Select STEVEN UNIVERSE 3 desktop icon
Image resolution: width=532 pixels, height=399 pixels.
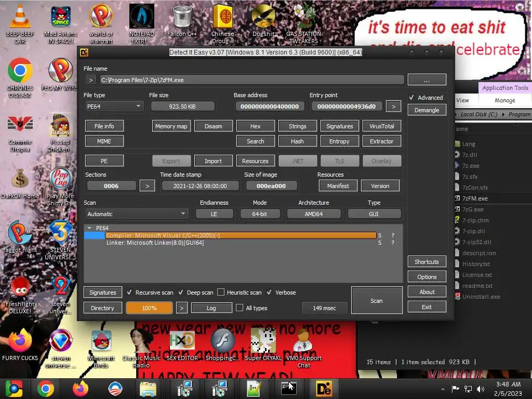(60, 240)
